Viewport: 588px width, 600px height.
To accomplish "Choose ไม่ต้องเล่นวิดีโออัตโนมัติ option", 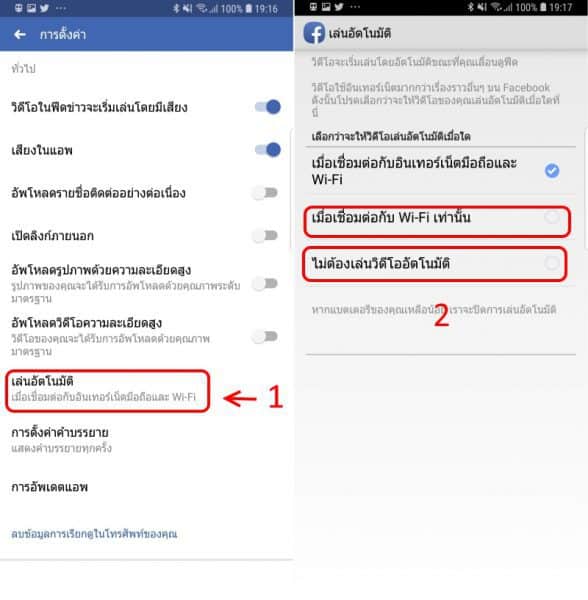I will pyautogui.click(x=435, y=264).
